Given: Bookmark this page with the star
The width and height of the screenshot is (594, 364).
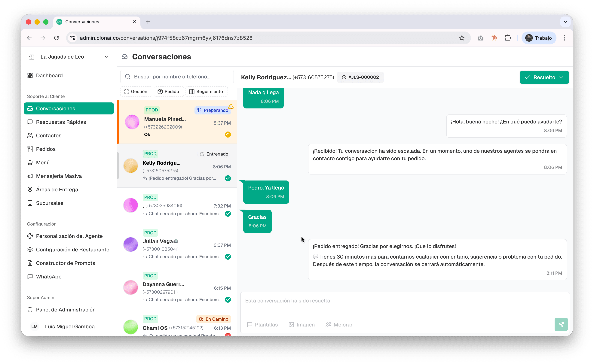Looking at the screenshot, I should coord(461,38).
